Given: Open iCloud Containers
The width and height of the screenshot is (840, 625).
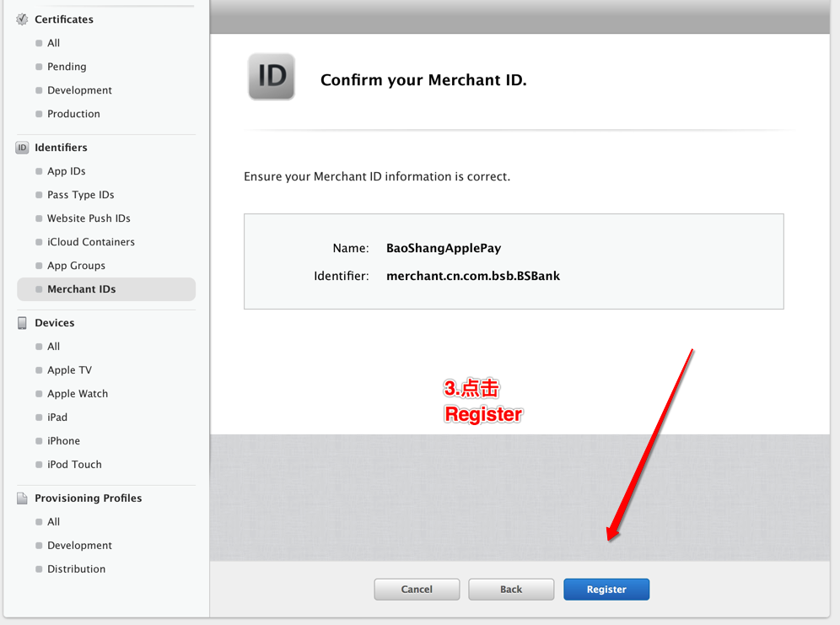Looking at the screenshot, I should tap(90, 241).
